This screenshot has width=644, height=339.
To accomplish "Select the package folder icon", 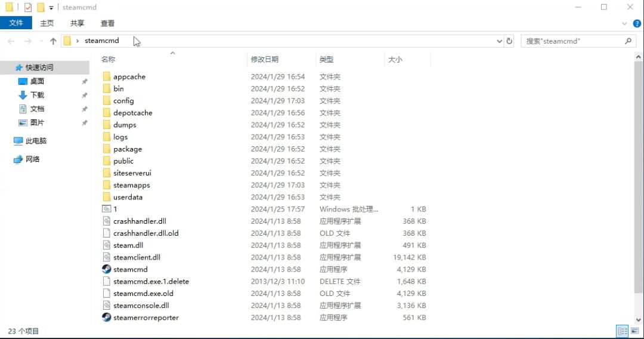I will pos(107,149).
